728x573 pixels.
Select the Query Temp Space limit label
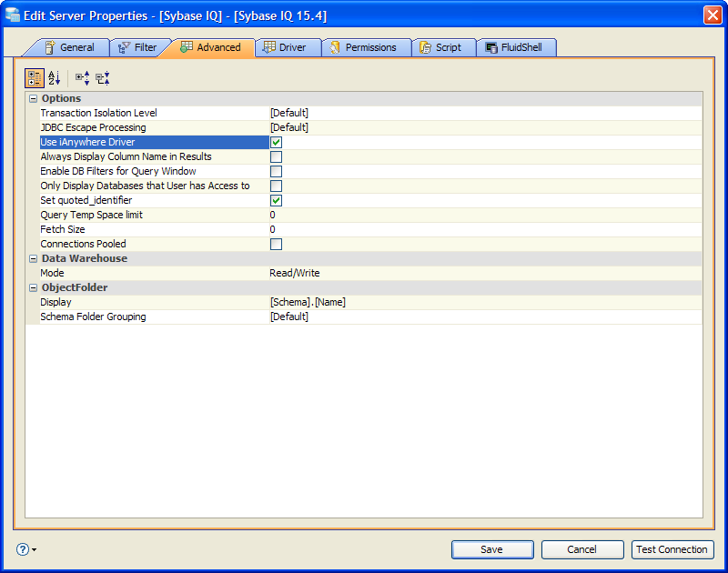pyautogui.click(x=92, y=216)
